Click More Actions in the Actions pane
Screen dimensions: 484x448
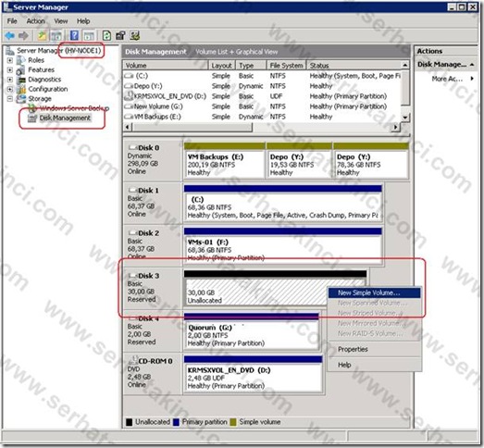(x=447, y=79)
